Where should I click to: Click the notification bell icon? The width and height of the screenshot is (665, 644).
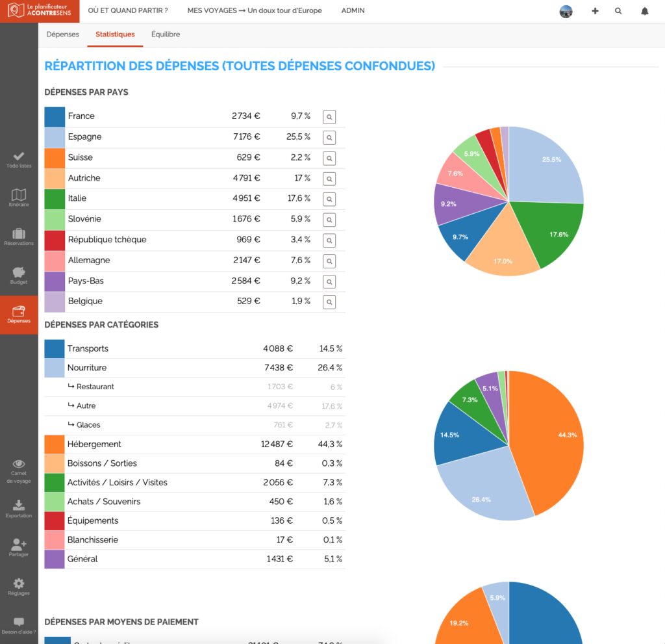click(x=645, y=11)
